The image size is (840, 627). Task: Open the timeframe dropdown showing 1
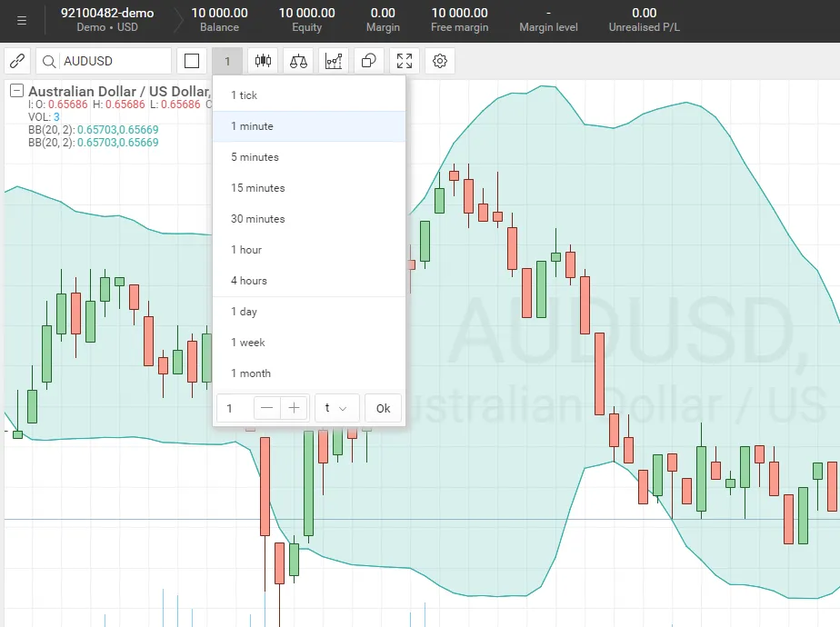(x=227, y=60)
